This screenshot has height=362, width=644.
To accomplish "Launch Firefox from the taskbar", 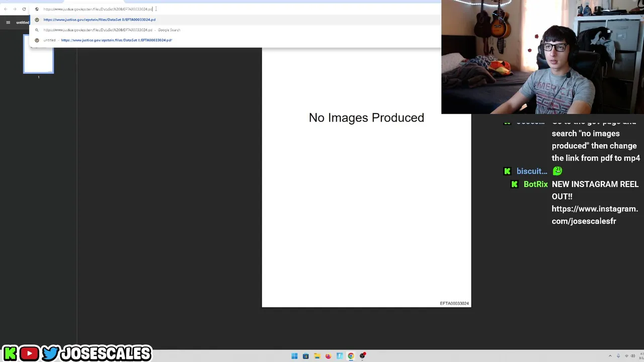I will 328,356.
